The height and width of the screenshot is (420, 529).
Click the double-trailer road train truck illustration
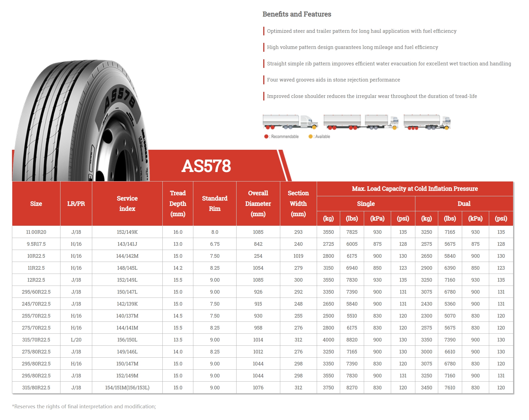point(361,122)
